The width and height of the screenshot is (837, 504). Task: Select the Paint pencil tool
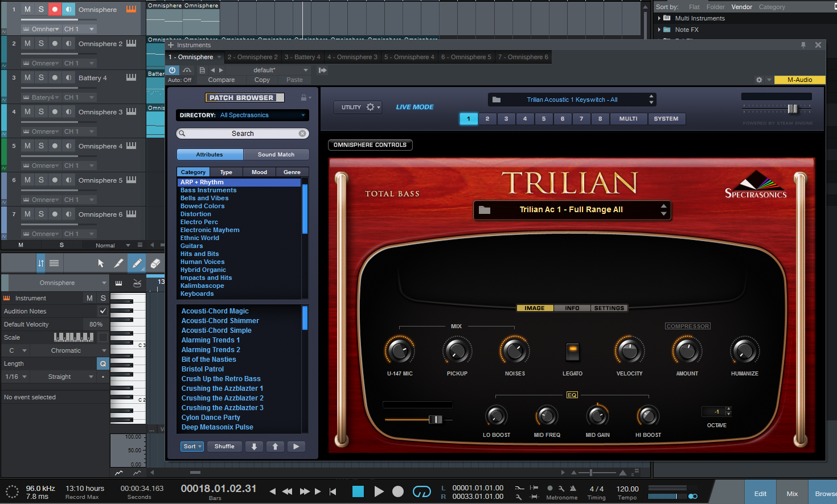[137, 263]
